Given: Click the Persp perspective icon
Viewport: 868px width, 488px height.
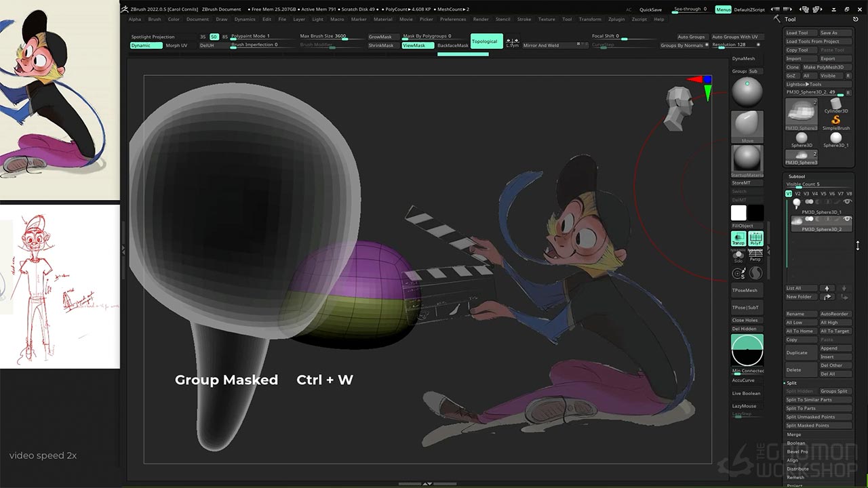Looking at the screenshot, I should click(x=755, y=256).
